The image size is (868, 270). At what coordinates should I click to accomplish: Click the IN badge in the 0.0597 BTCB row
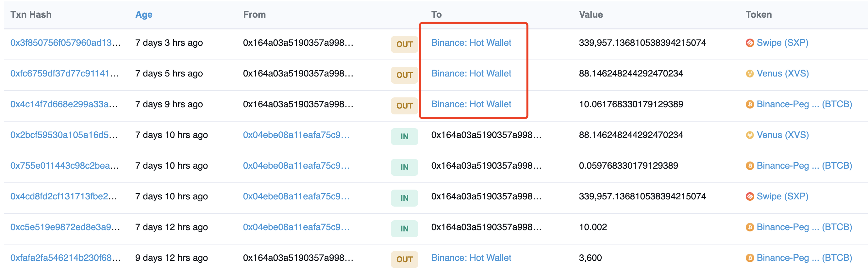[404, 167]
